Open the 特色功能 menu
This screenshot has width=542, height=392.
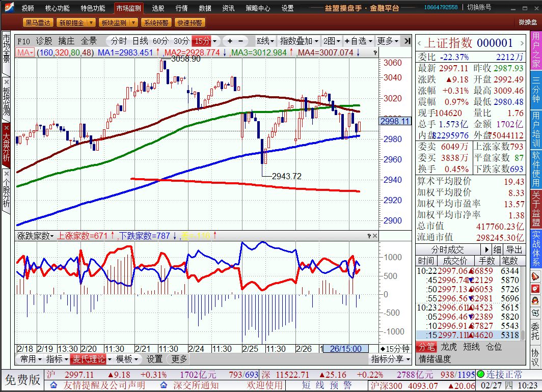pos(93,8)
